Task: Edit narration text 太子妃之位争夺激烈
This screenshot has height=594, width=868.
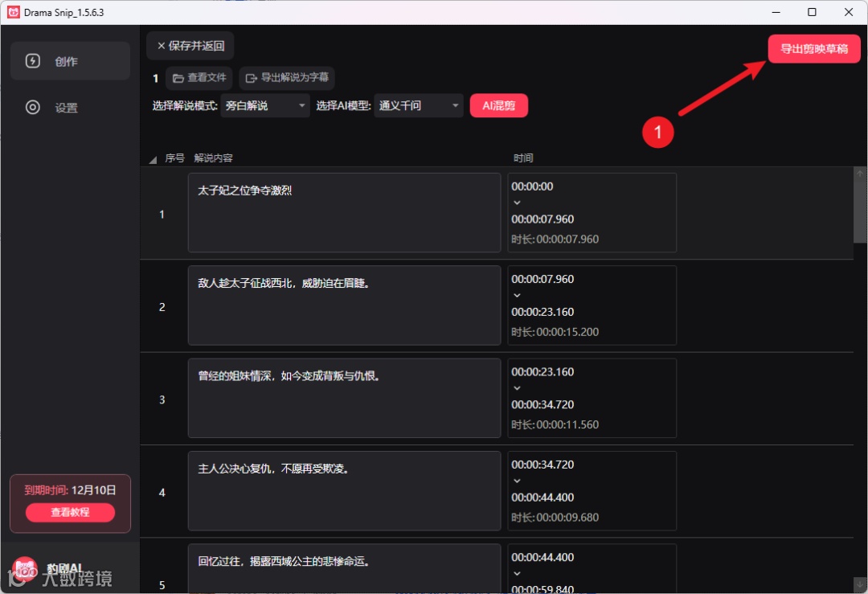Action: point(344,212)
